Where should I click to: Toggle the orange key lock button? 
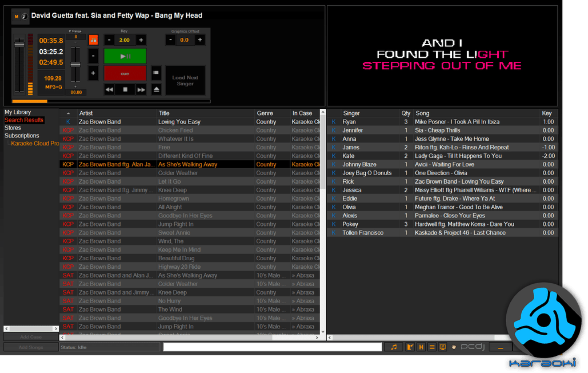(x=93, y=40)
